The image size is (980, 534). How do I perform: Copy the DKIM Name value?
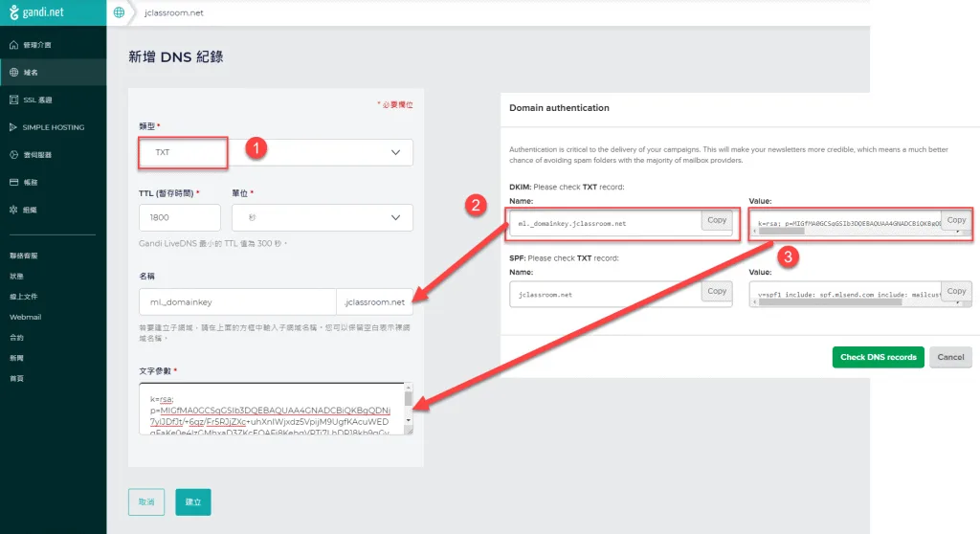coord(717,220)
